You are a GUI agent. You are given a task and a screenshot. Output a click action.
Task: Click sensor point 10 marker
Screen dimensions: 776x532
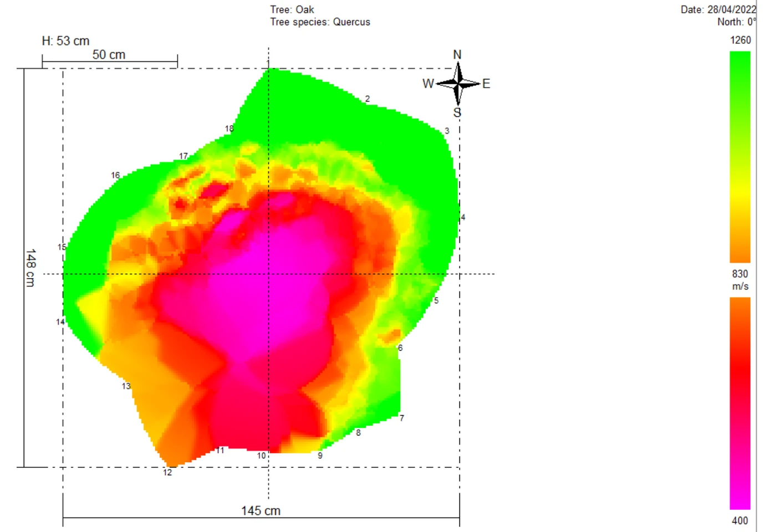(262, 456)
